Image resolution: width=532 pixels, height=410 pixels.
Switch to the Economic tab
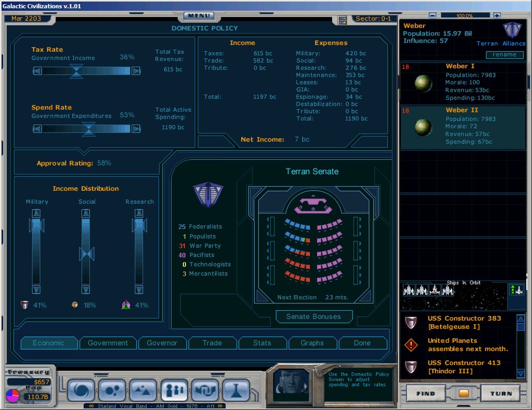(x=49, y=343)
